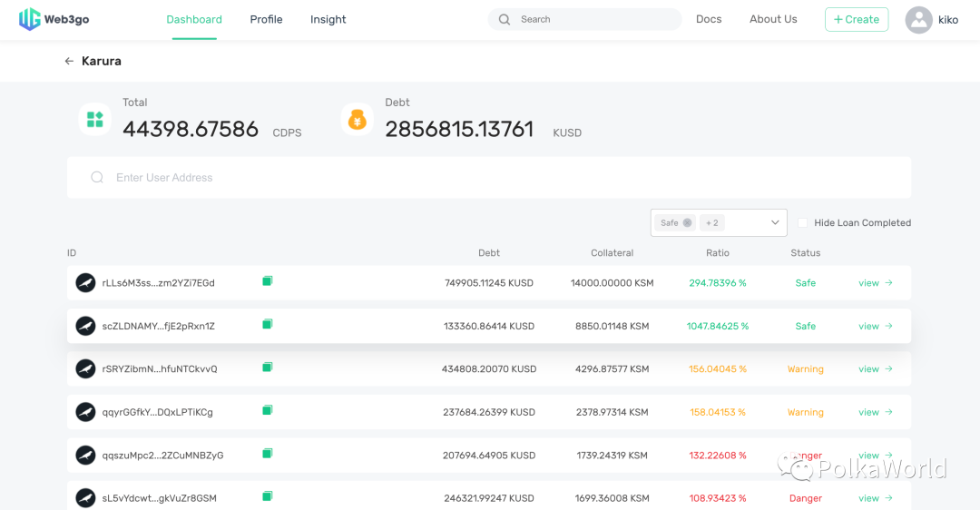Copy address sL5vYdcwt...gkVuZr8GSM

(268, 497)
